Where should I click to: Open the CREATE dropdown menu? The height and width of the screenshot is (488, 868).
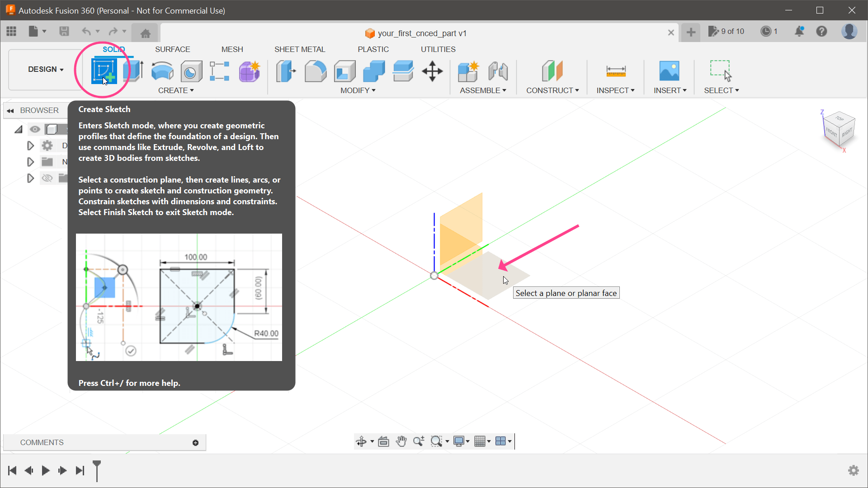[x=176, y=90]
